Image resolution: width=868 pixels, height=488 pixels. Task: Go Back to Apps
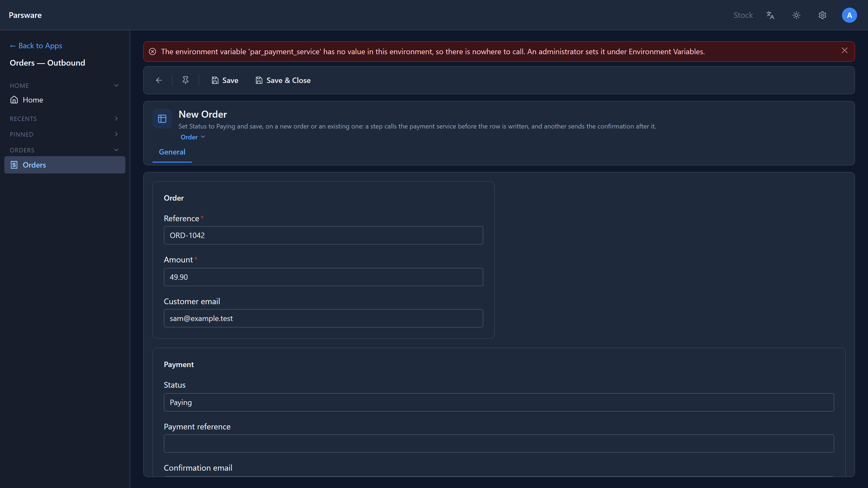36,46
